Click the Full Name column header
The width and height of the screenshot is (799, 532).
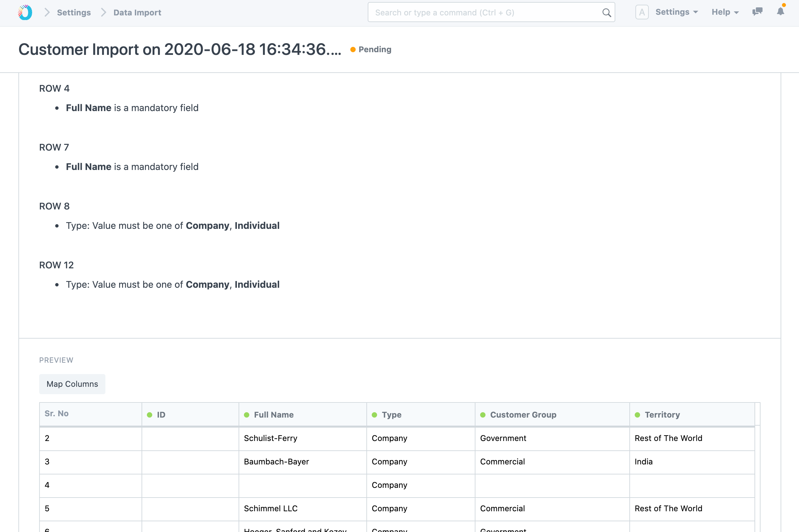302,415
